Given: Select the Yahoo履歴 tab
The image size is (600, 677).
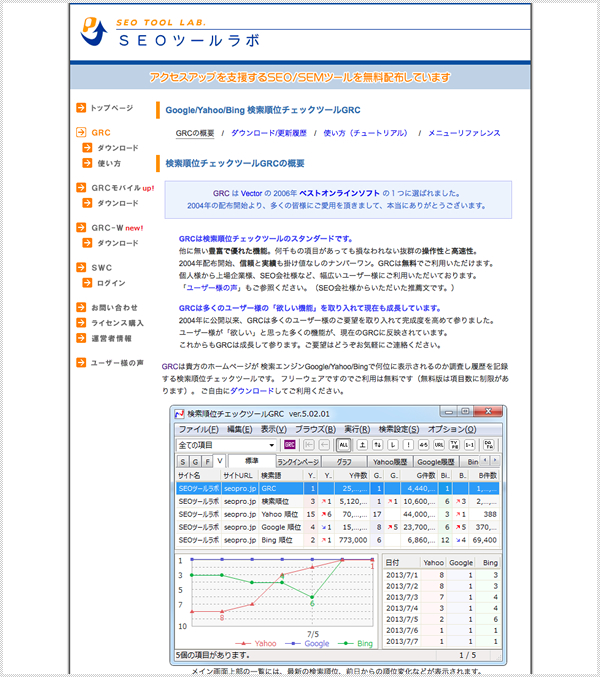Looking at the screenshot, I should point(390,462).
